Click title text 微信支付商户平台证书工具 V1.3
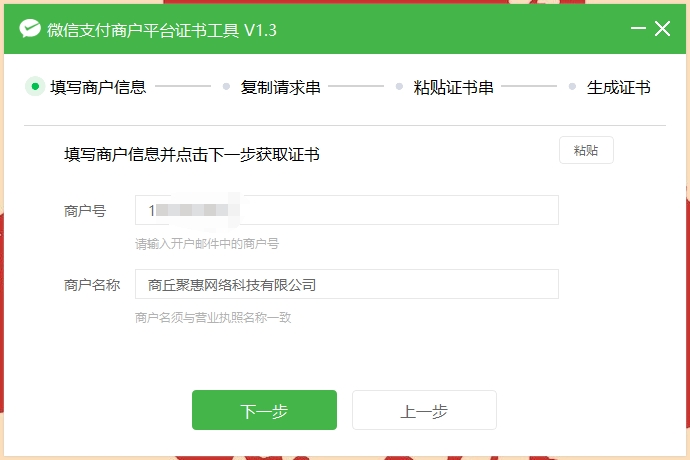690x460 pixels. coord(162,30)
